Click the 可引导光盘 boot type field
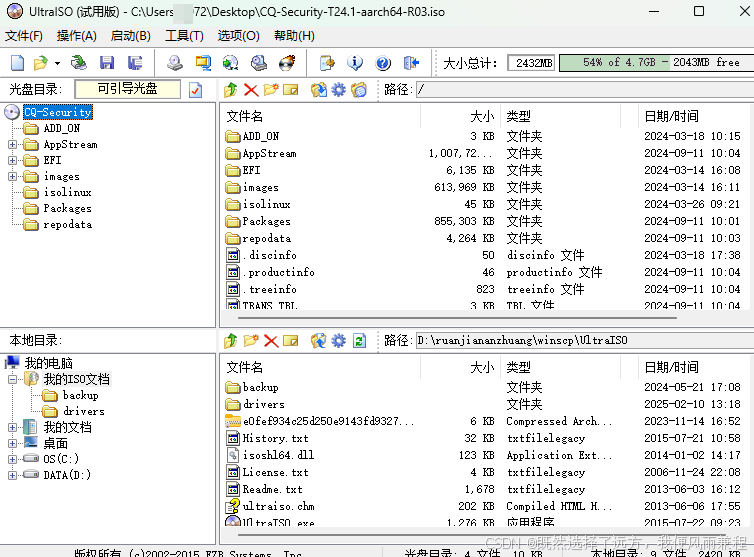This screenshot has width=754, height=557. (x=127, y=89)
